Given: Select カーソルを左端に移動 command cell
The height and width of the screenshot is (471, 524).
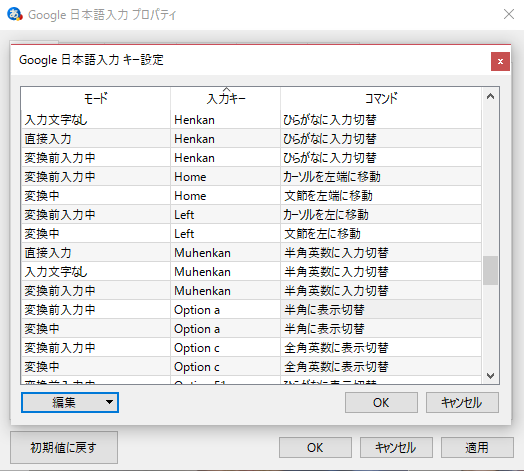Looking at the screenshot, I should tap(381, 177).
